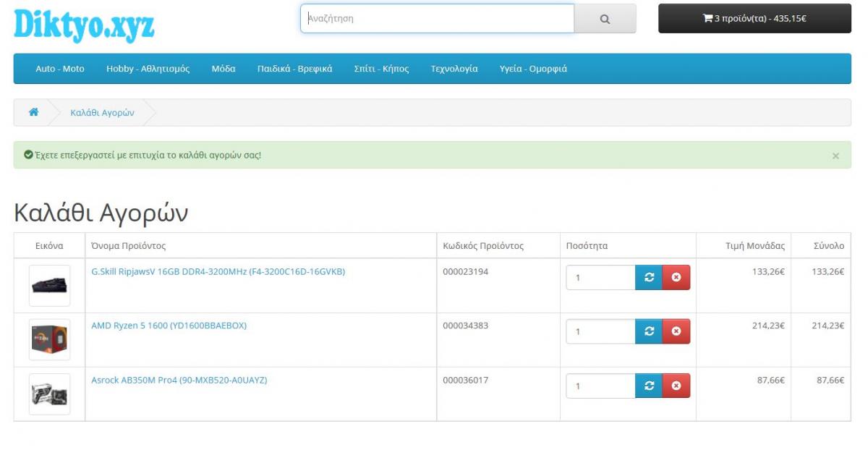This screenshot has width=868, height=450.
Task: Click the Σύνολο column header
Action: [x=829, y=246]
